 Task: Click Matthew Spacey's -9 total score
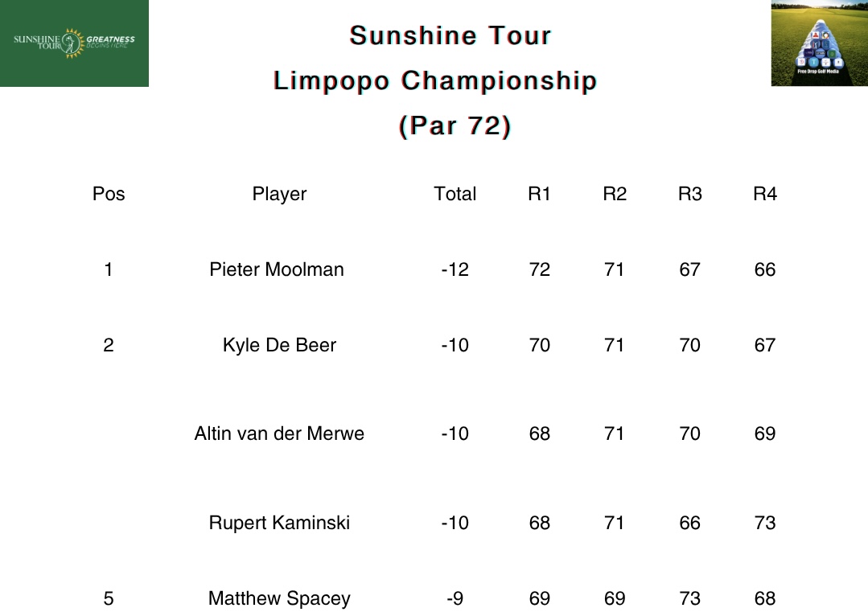pyautogui.click(x=455, y=598)
